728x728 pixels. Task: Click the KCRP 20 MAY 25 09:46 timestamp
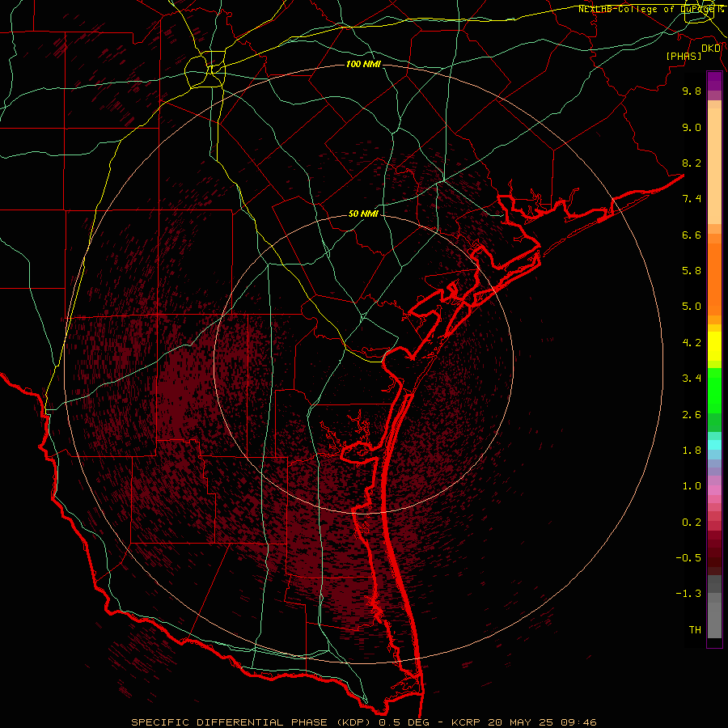click(523, 722)
